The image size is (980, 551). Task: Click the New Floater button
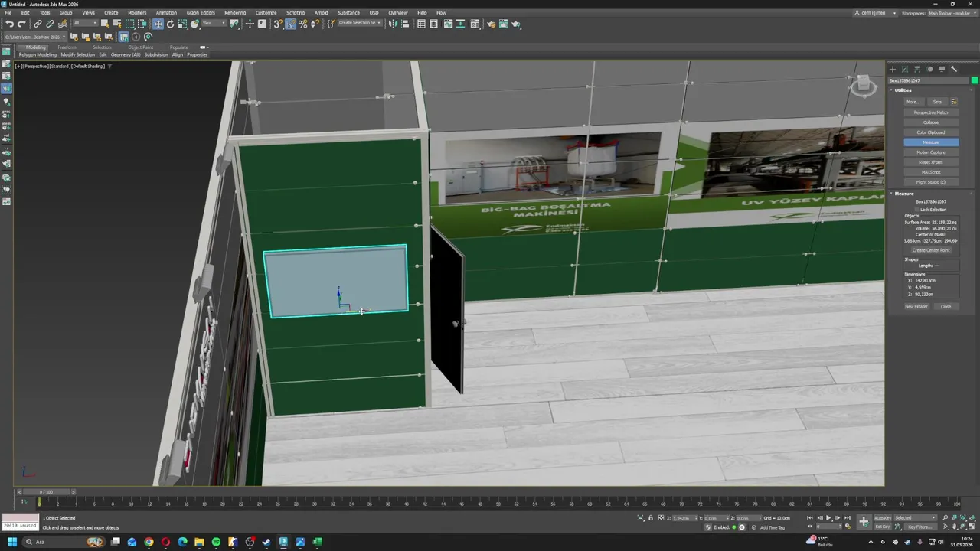pyautogui.click(x=916, y=307)
